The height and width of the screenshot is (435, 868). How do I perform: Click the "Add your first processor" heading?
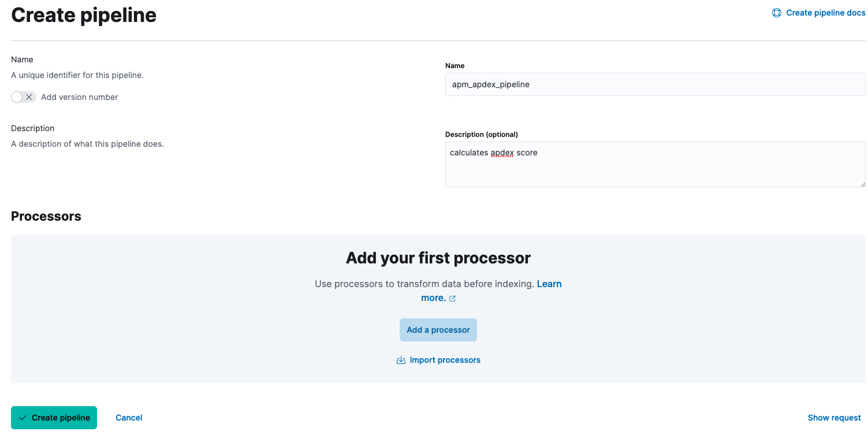coord(438,258)
